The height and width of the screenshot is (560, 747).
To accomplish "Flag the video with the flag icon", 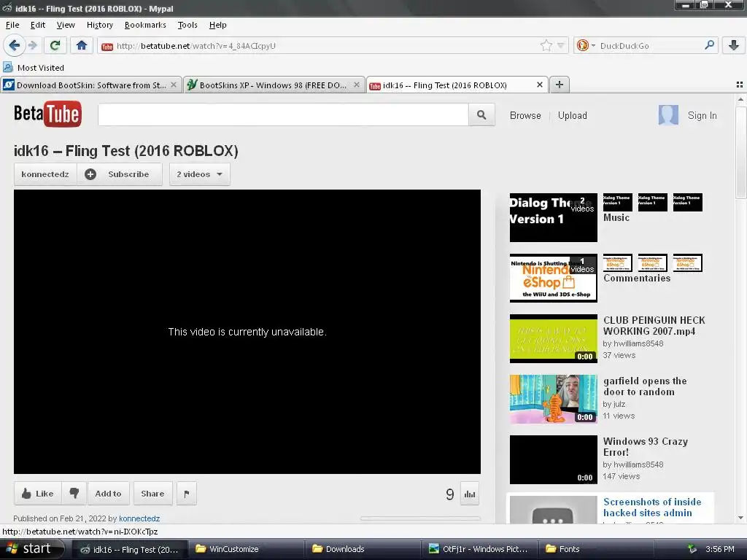I will coord(187,494).
